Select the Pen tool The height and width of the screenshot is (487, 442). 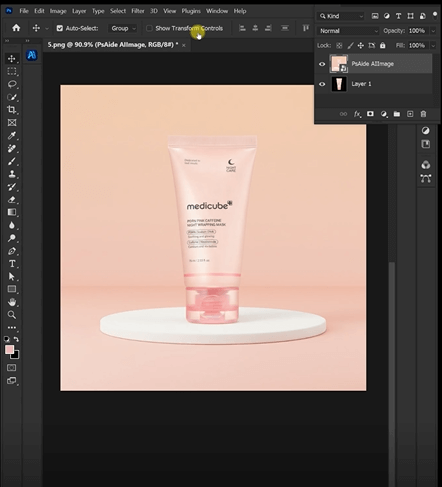(x=12, y=251)
